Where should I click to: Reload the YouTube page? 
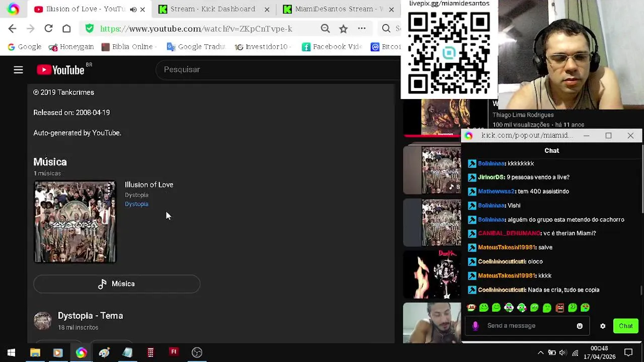click(48, 29)
